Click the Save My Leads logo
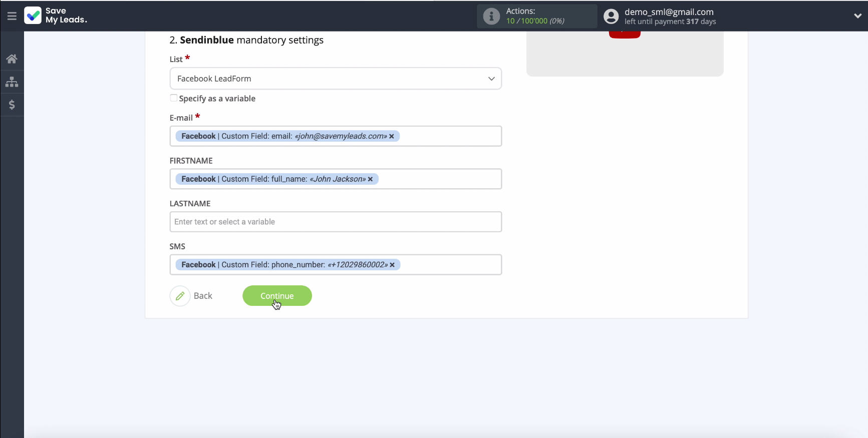 click(56, 16)
